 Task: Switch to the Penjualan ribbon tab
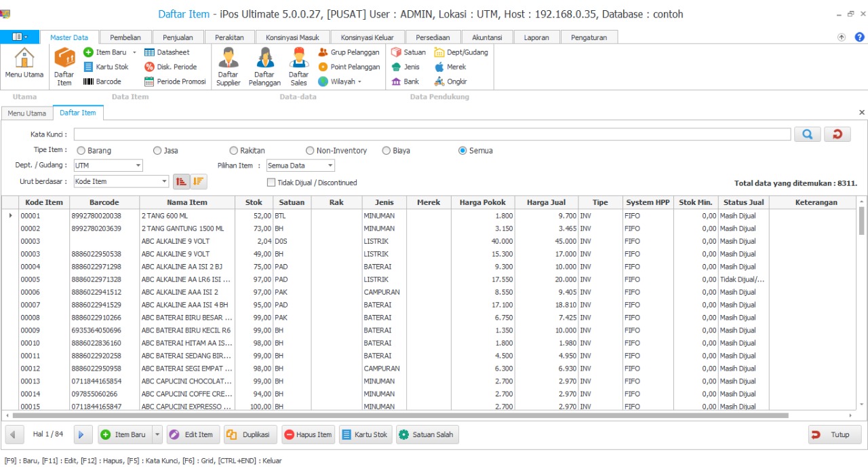point(177,37)
